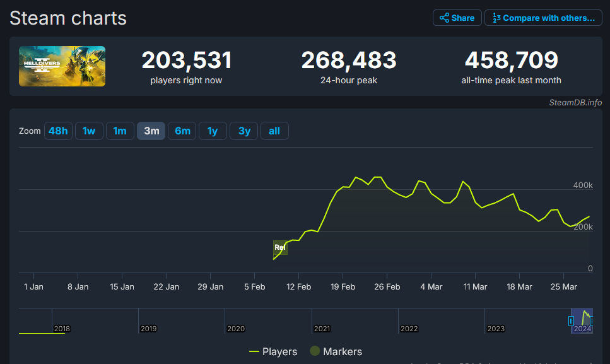Click the 203,531 current players count
The image size is (610, 364).
(187, 61)
